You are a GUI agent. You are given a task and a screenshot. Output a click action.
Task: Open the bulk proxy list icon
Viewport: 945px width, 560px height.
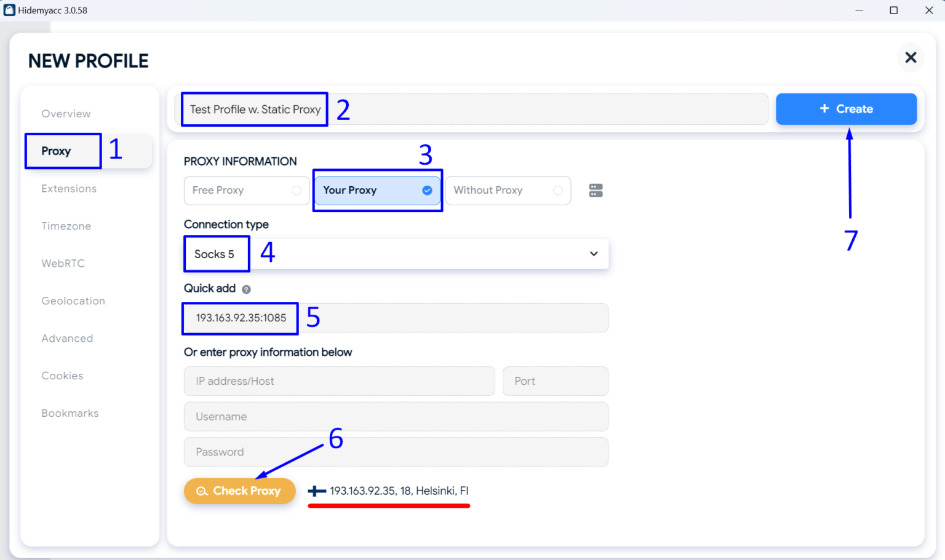(595, 191)
